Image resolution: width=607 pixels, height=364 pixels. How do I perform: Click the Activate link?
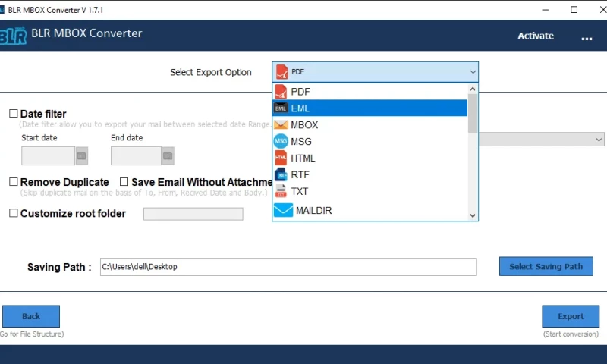[536, 36]
